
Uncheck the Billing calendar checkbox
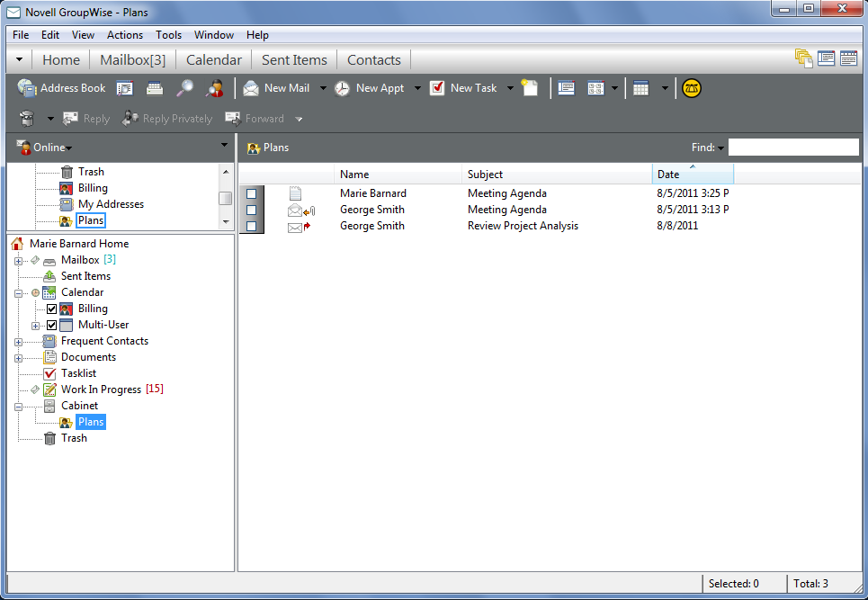51,309
